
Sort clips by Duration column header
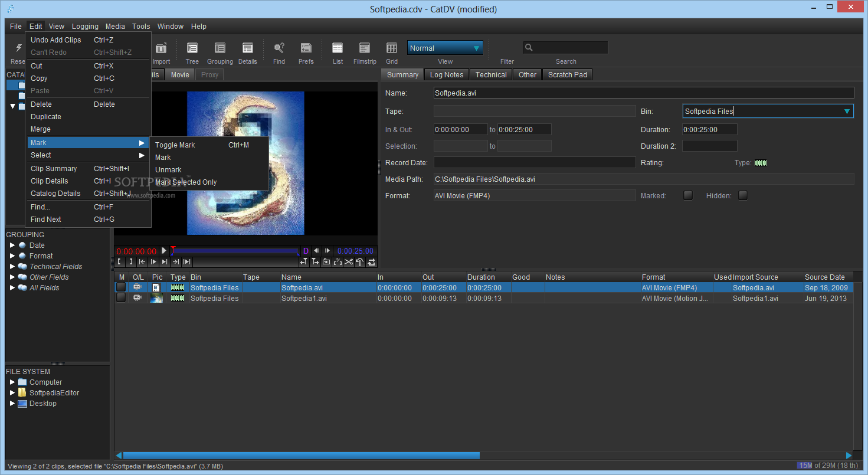[x=488, y=277]
